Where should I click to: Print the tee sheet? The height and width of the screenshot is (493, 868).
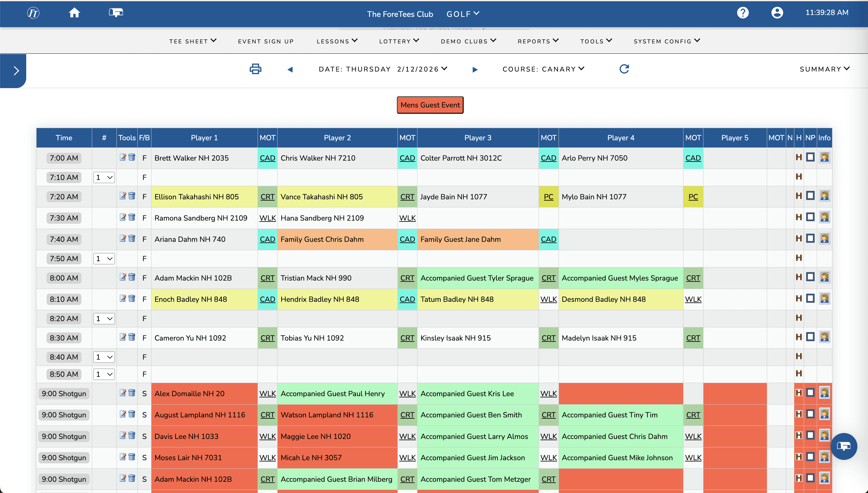(255, 69)
